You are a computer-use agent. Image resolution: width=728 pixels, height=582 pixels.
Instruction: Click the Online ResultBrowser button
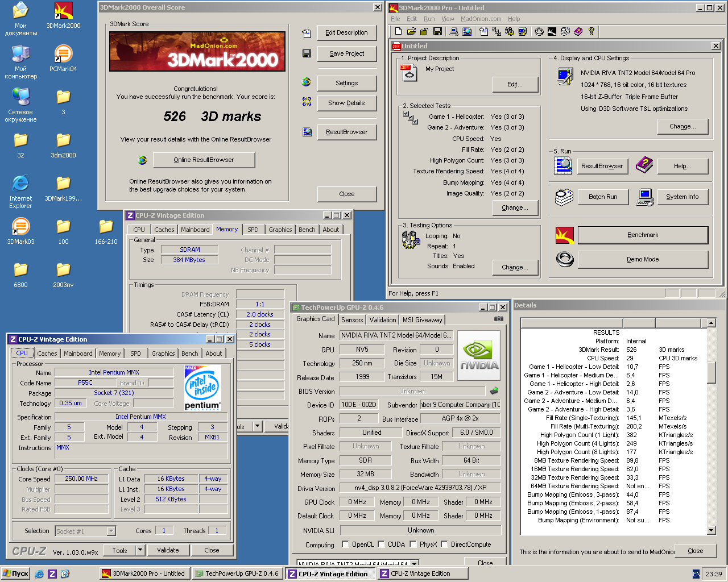tap(204, 160)
